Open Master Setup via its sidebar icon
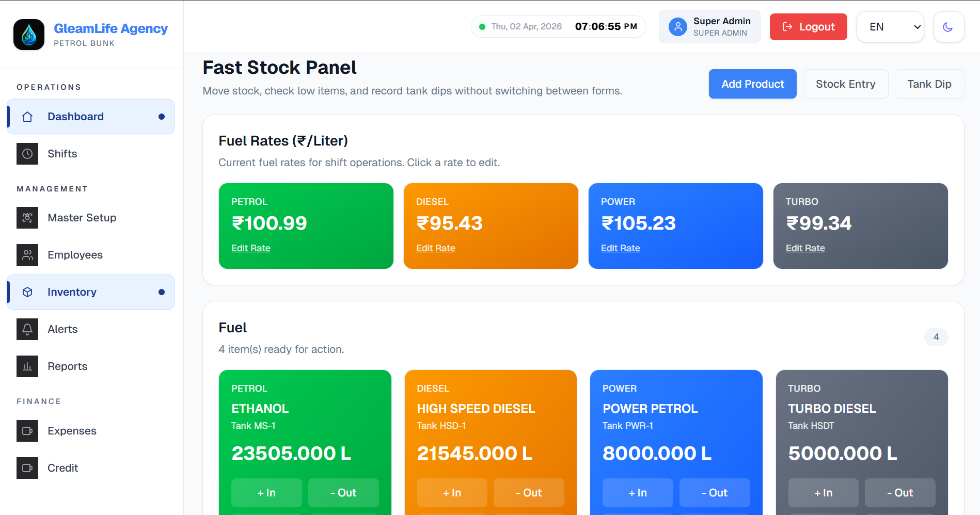Viewport: 980px width, 515px height. click(27, 218)
